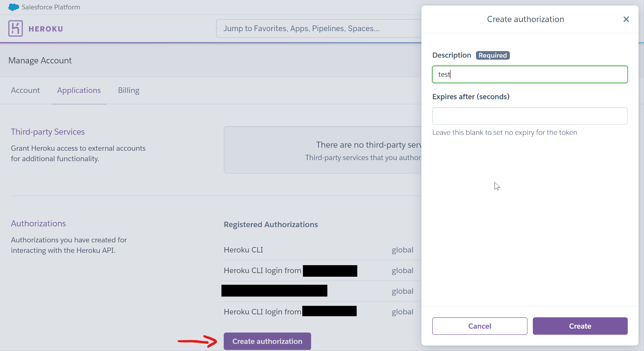Click the Authorizations section heading
The height and width of the screenshot is (351, 644).
click(x=38, y=223)
